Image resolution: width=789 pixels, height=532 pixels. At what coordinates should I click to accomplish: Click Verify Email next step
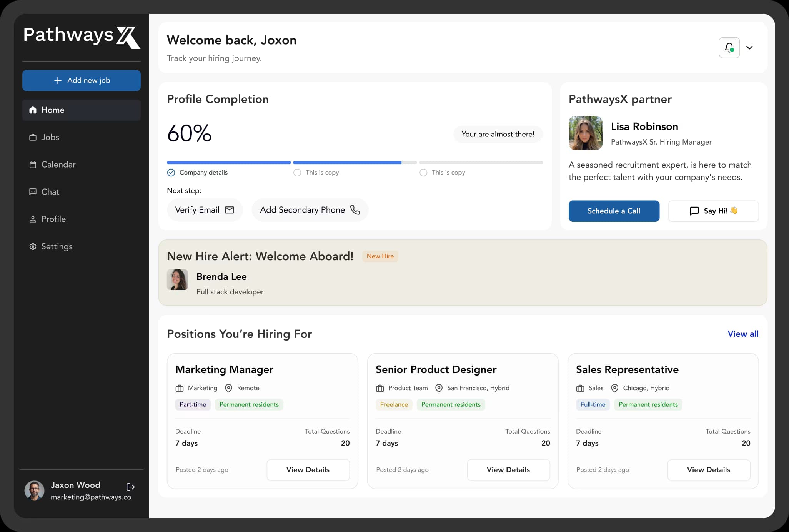tap(204, 210)
